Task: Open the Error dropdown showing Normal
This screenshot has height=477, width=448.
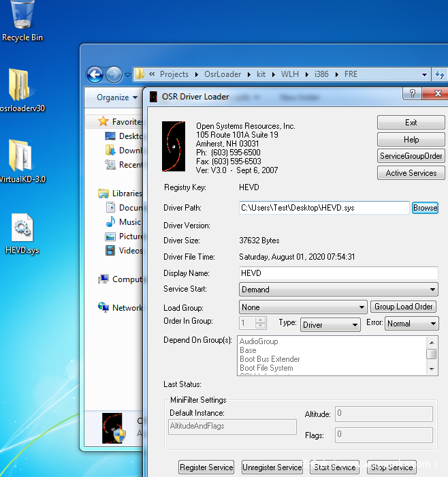Action: coord(411,324)
